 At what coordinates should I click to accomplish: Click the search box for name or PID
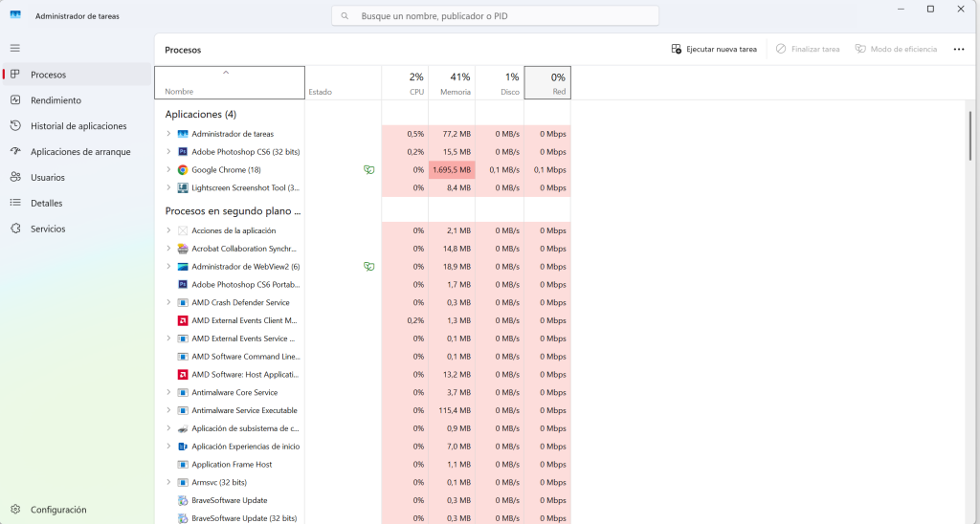[495, 15]
